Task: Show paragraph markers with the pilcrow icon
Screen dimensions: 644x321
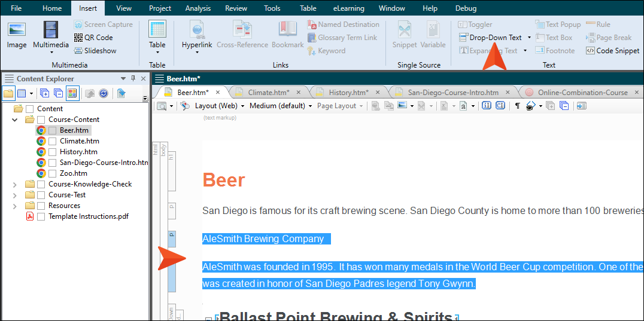Action: pos(518,106)
